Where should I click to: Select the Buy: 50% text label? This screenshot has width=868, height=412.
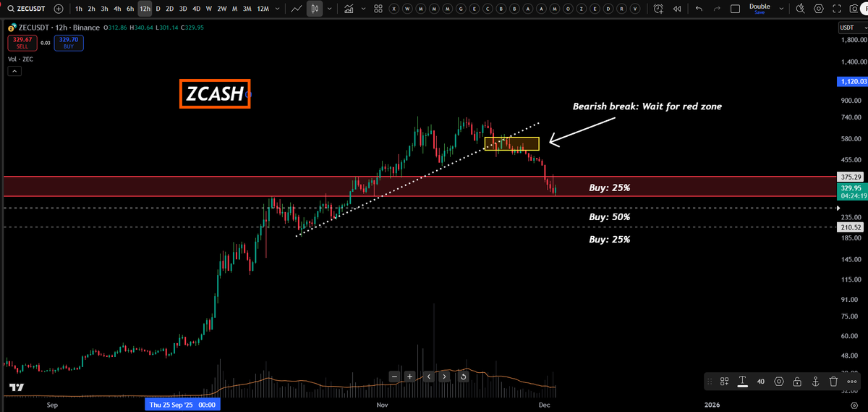click(x=609, y=216)
